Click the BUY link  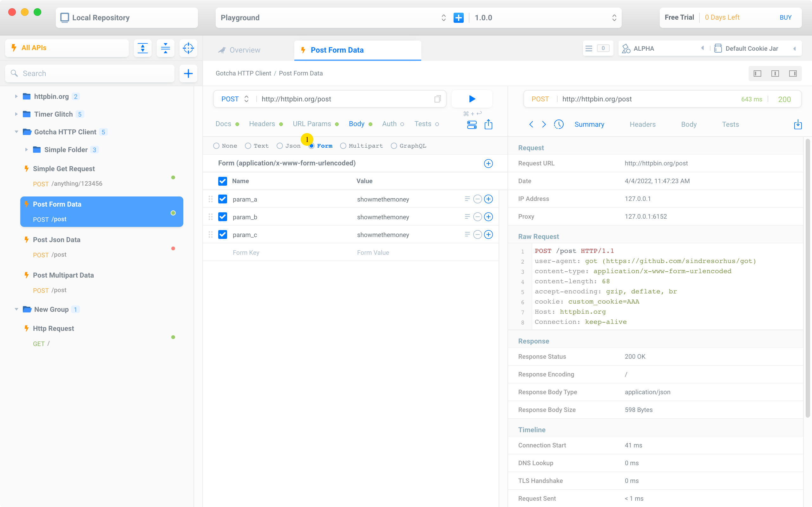785,17
